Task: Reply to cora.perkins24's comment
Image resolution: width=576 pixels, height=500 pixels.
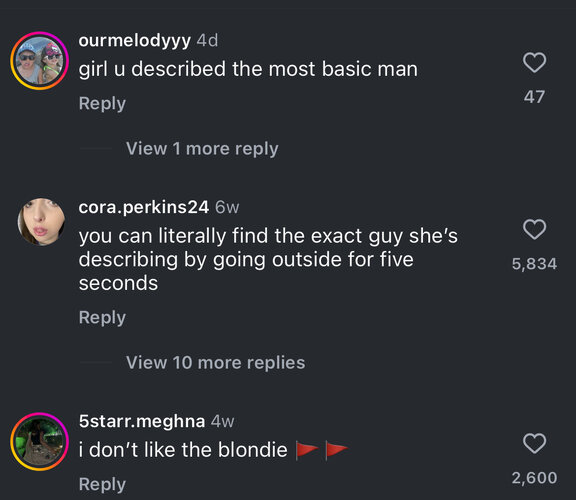Action: [102, 318]
